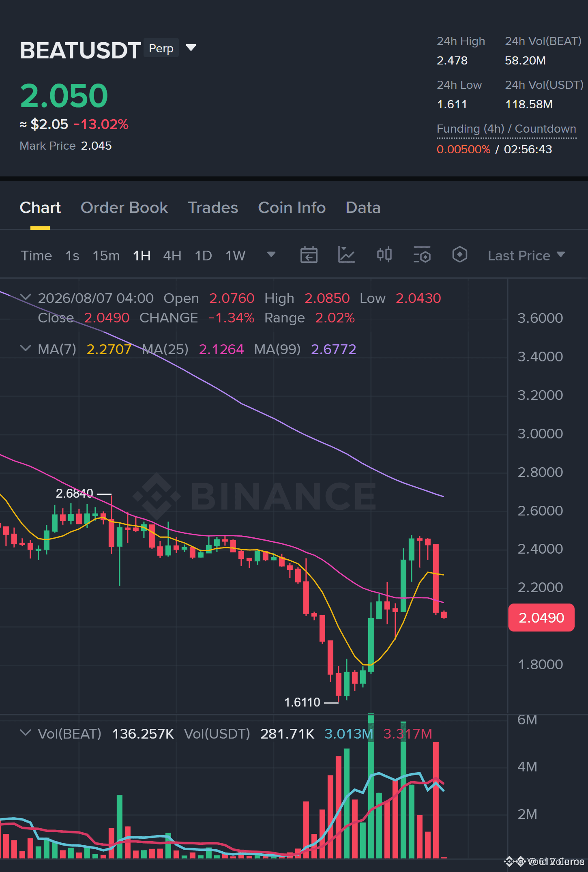Click the Vol(USDT) 281.71K value
This screenshot has height=872, width=588.
(287, 734)
